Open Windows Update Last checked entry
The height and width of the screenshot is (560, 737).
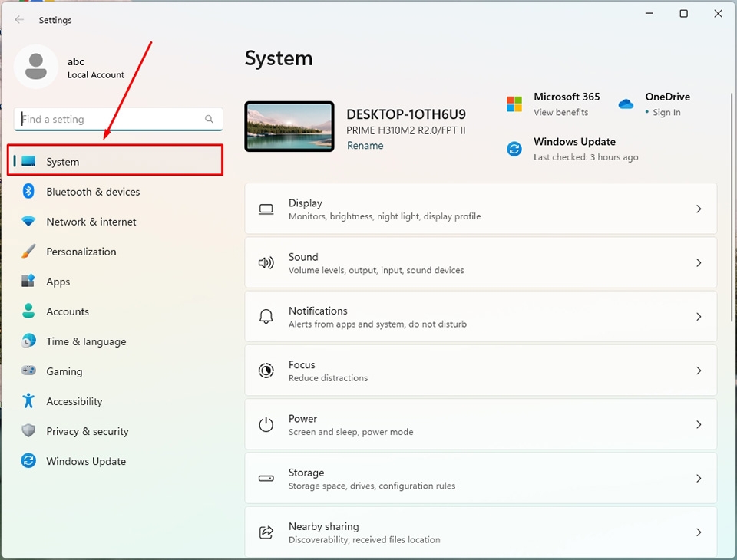[586, 157]
